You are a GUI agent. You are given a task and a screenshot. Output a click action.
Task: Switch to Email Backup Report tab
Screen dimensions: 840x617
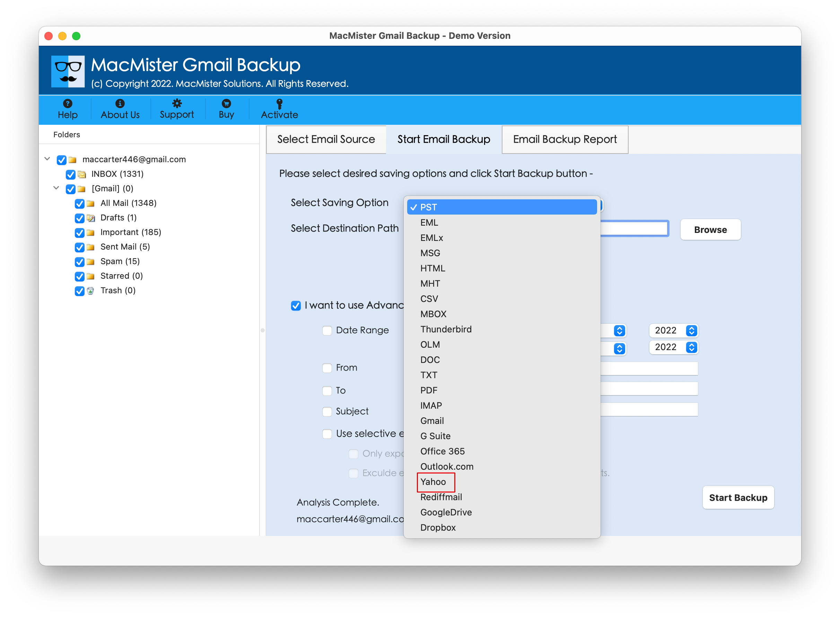coord(565,139)
